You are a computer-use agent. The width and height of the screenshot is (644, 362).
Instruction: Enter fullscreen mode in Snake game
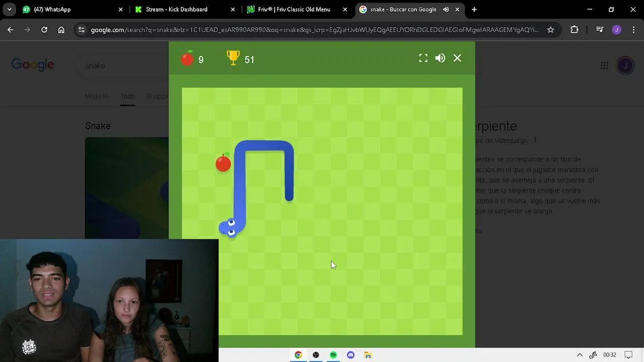424,58
